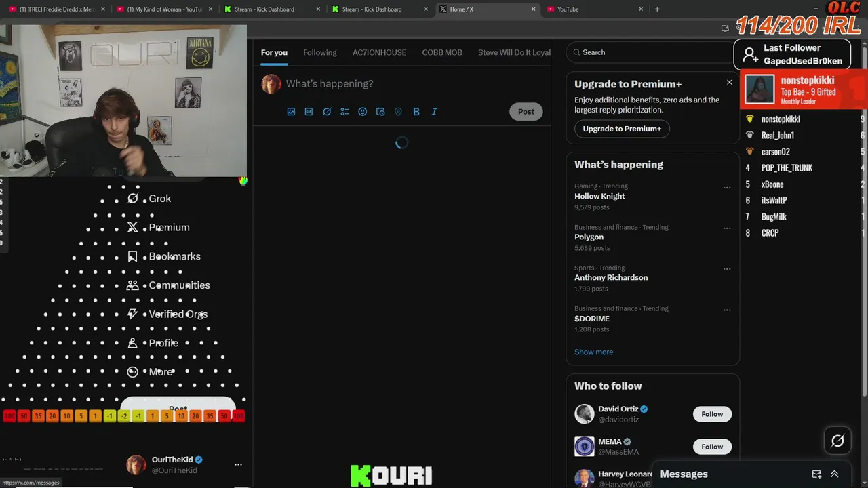Open the Anthony Richardson trending topic
The image size is (868, 488).
click(611, 278)
